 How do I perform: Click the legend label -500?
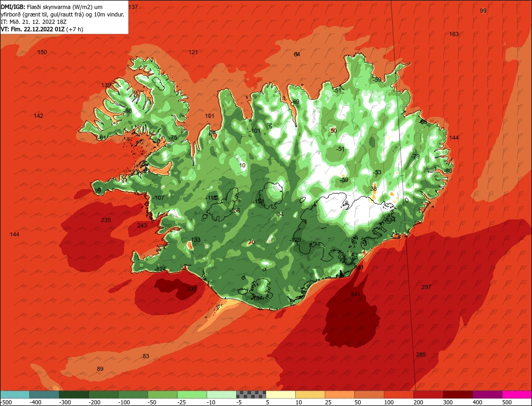[x=6, y=402]
